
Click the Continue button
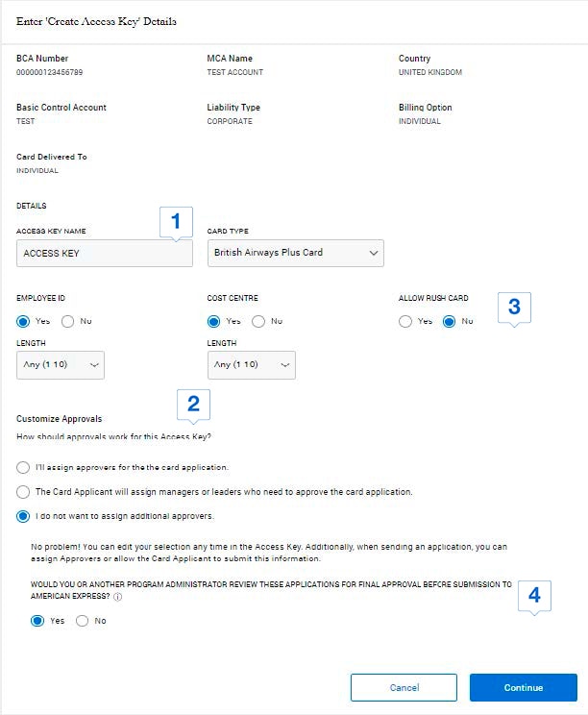coord(523,687)
